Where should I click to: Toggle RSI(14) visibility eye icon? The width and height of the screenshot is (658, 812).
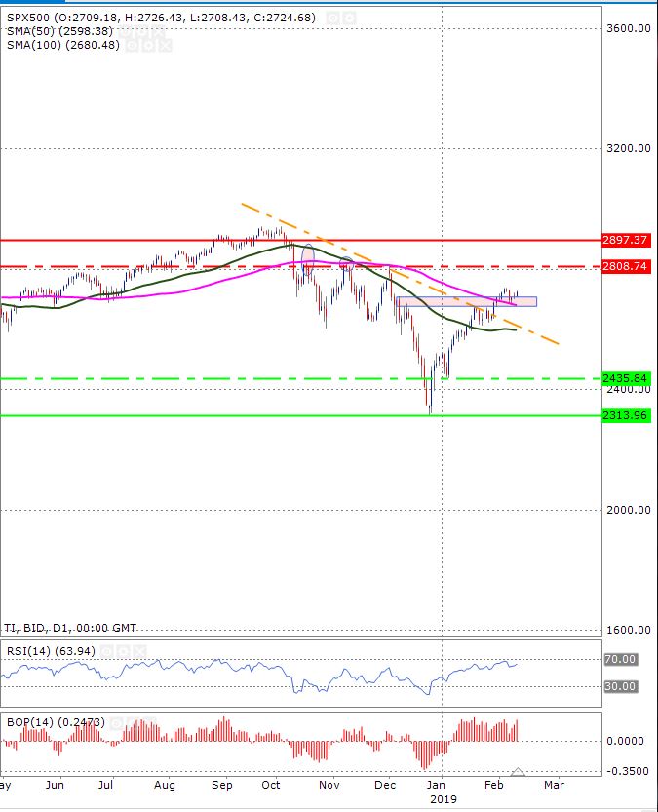point(106,651)
